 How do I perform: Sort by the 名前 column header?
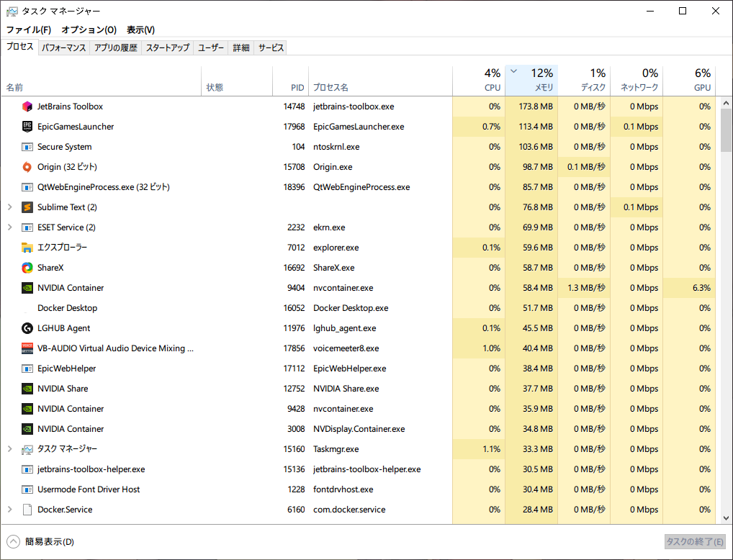[102, 81]
